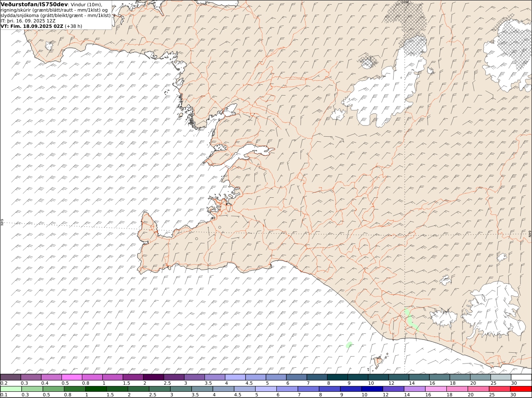This screenshot has height=398, width=532.
Task: Click the 0.2 label starting the upper legend row
Action: coord(4,383)
